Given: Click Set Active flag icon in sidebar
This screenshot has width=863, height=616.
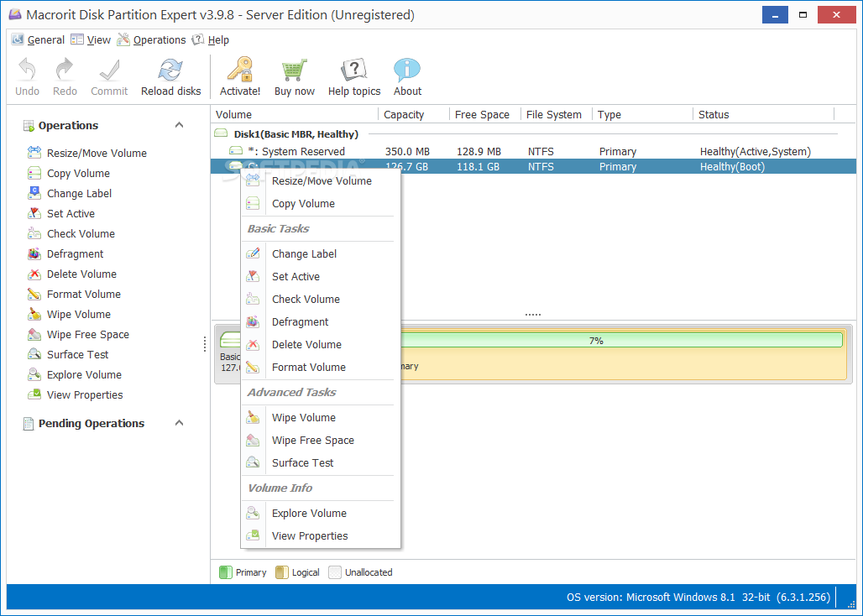Looking at the screenshot, I should pos(34,213).
